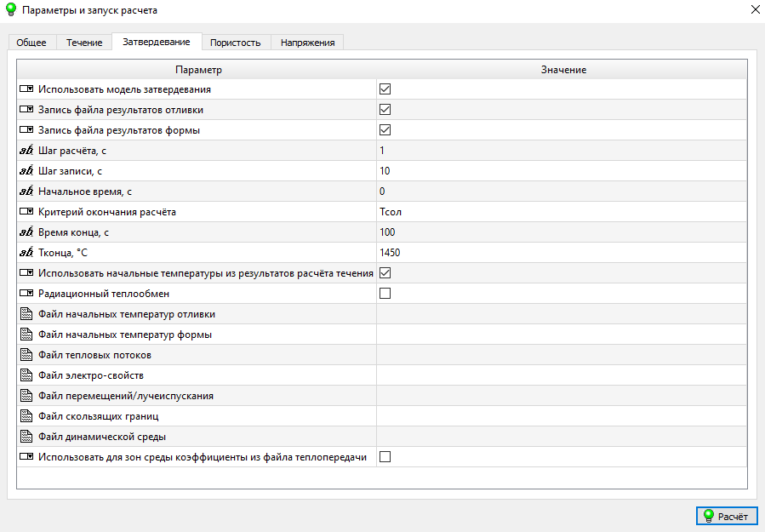The height and width of the screenshot is (532, 765).
Task: Click file icon beside Файл тепловых потоков
Action: tap(26, 355)
